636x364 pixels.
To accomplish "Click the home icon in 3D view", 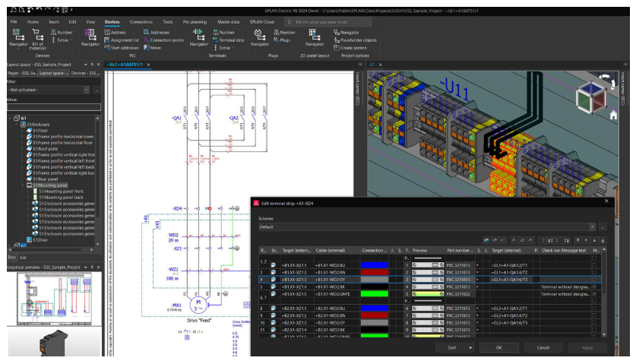I will click(x=612, y=116).
